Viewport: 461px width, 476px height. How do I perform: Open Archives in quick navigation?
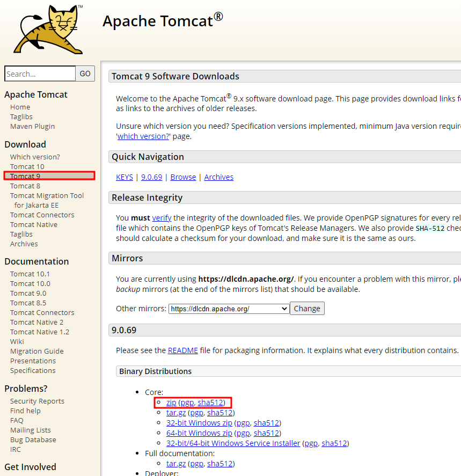point(219,177)
